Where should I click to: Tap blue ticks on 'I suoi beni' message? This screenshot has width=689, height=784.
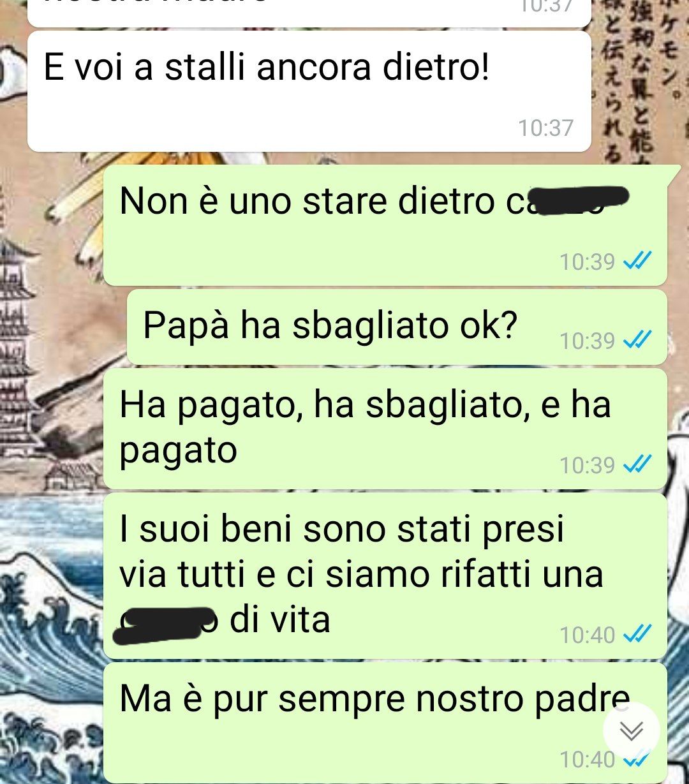637,634
